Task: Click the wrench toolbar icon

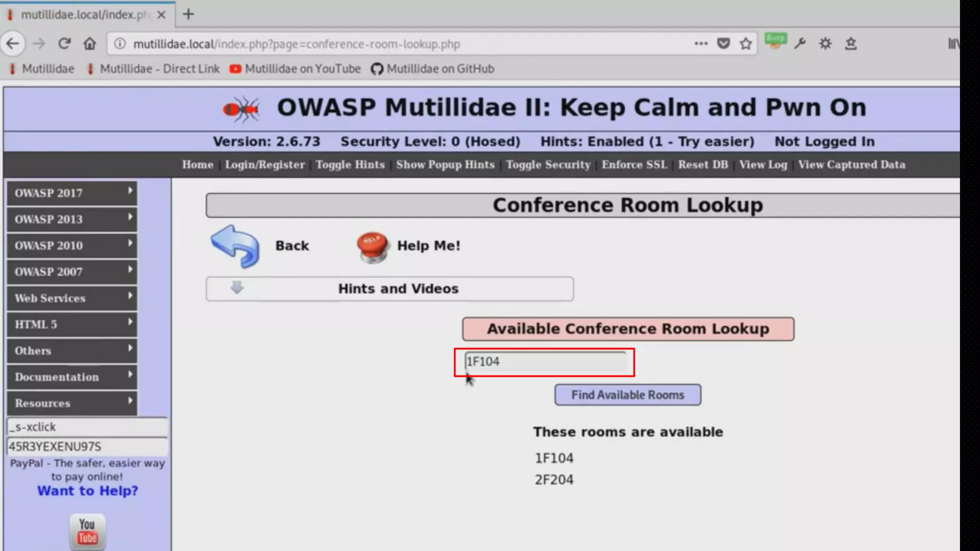Action: 800,44
